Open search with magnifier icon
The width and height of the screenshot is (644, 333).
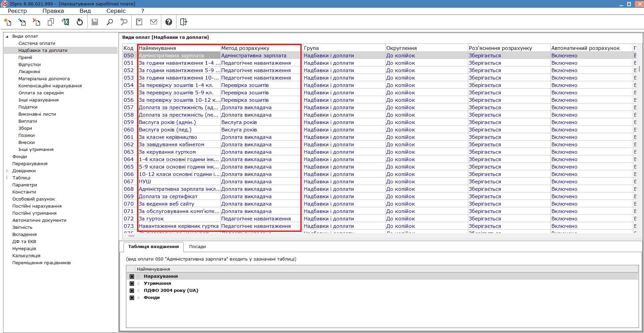coord(109,22)
